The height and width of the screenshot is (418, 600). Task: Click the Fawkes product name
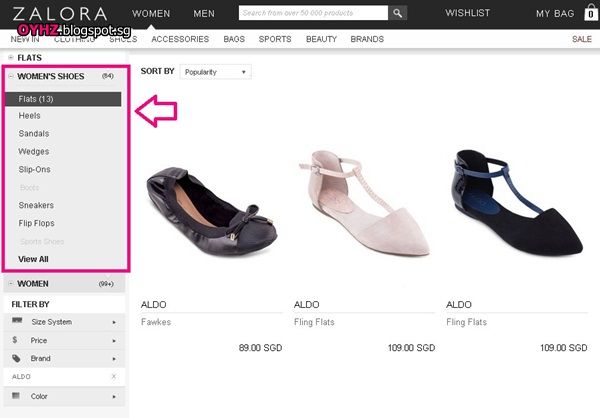click(156, 322)
